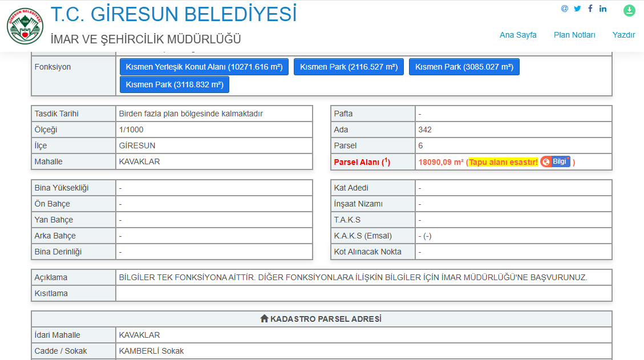Open the Twitter bird icon
This screenshot has width=644, height=360.
pyautogui.click(x=577, y=9)
